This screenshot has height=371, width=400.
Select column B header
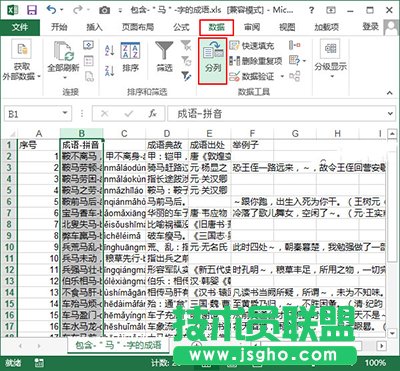82,134
